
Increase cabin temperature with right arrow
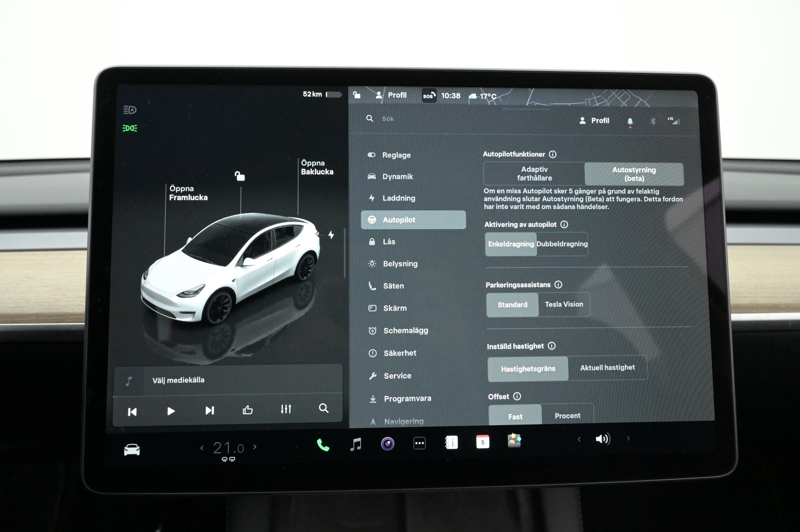(255, 447)
